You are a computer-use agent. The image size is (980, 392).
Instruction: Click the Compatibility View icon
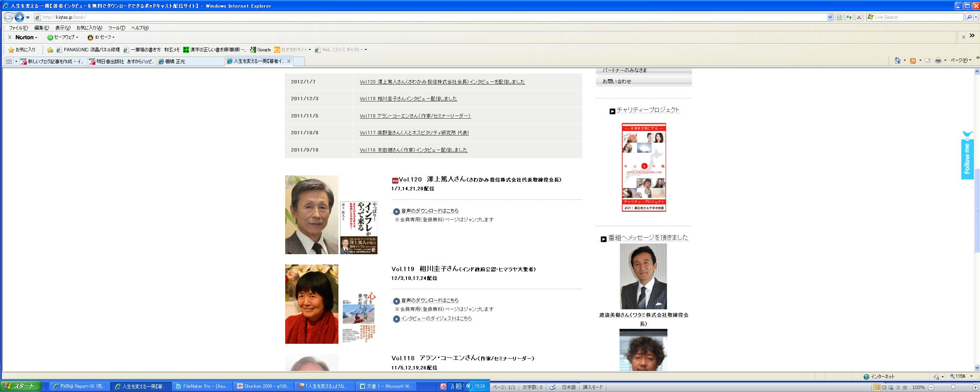(x=839, y=17)
